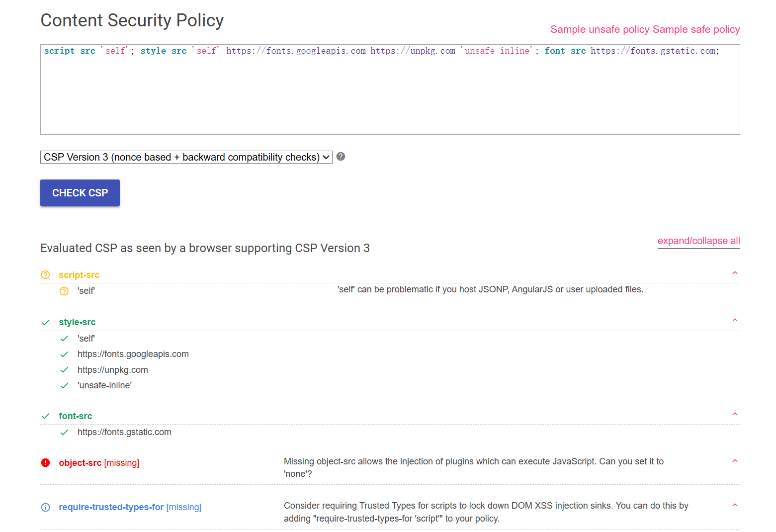Click the script-src warning question icon
Image resolution: width=776 pixels, height=532 pixels.
coord(45,275)
